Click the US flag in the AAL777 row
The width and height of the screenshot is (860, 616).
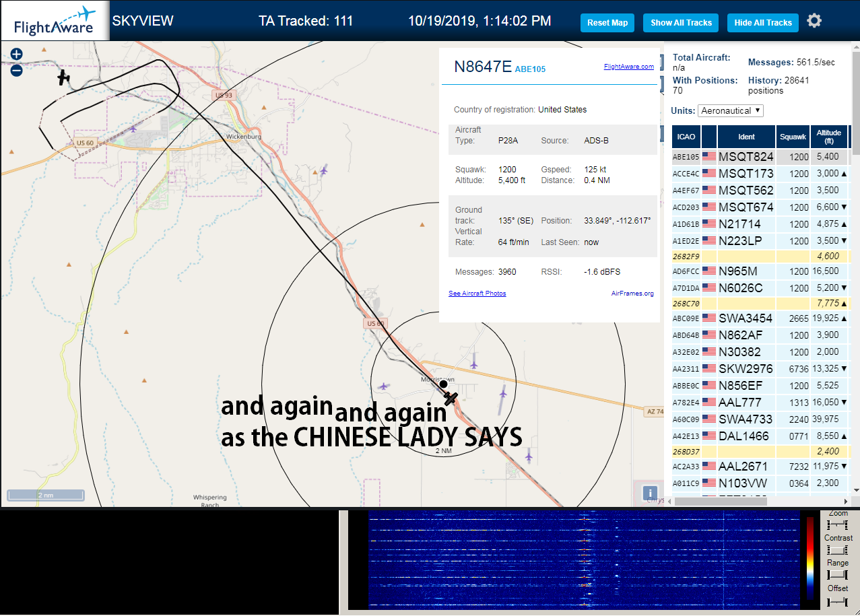click(709, 402)
